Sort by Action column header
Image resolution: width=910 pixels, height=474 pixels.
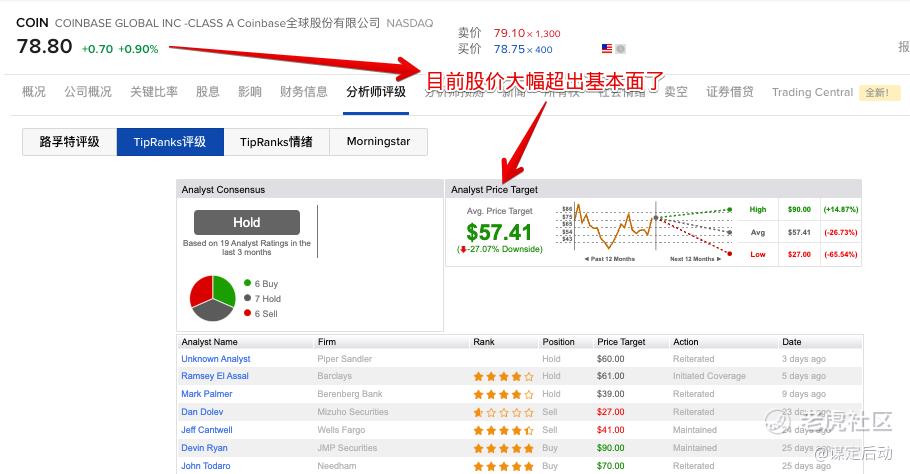click(x=685, y=342)
